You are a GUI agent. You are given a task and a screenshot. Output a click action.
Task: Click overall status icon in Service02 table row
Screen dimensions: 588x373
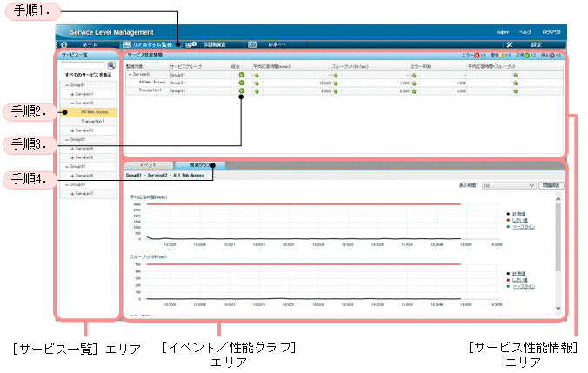241,75
